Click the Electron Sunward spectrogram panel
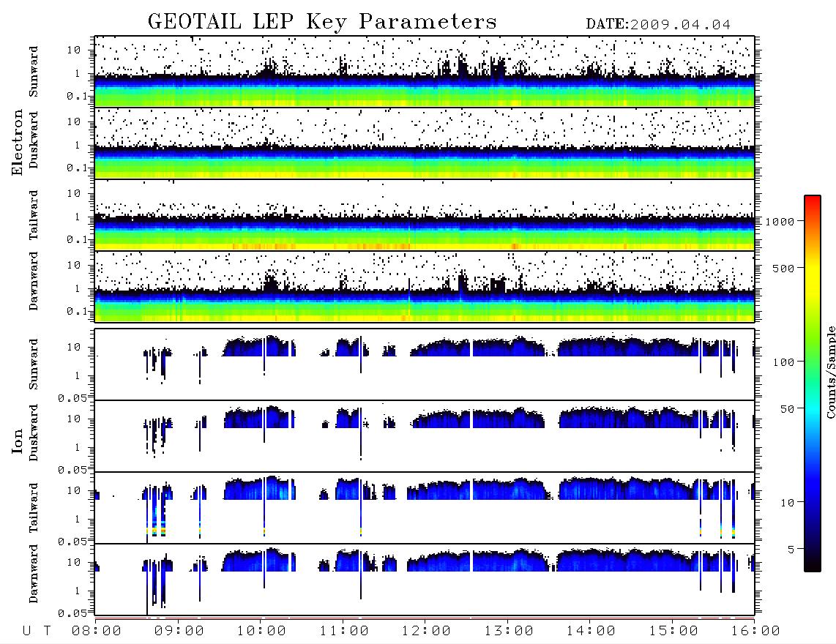Image resolution: width=836 pixels, height=644 pixels. point(425,72)
